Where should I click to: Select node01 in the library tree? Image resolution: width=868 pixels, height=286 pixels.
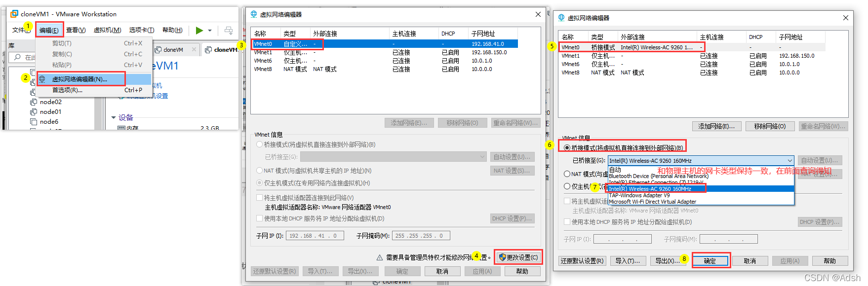pyautogui.click(x=50, y=112)
